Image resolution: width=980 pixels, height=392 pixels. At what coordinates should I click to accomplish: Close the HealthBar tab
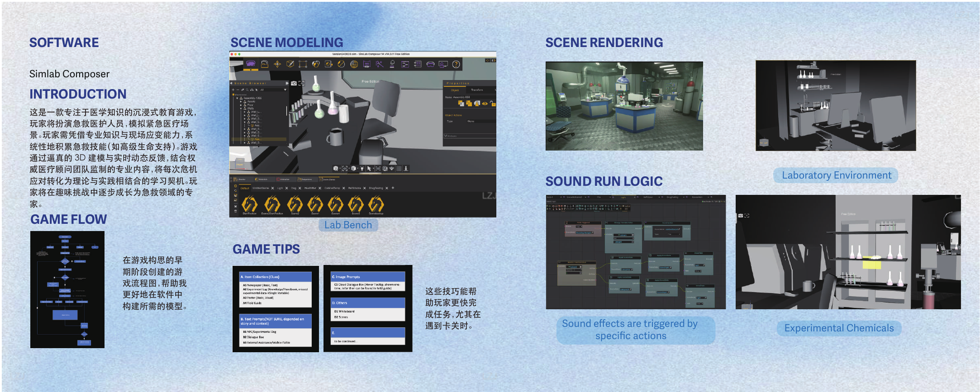point(320,188)
